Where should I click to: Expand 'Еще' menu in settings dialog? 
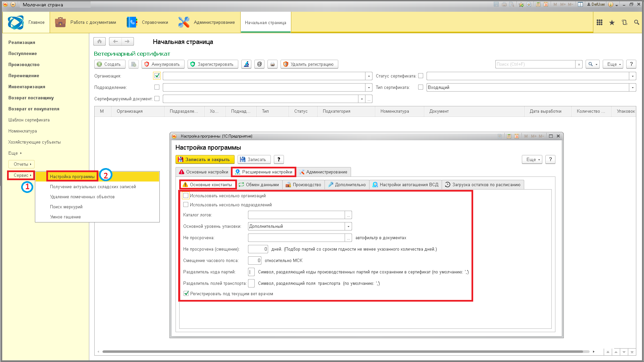point(532,160)
